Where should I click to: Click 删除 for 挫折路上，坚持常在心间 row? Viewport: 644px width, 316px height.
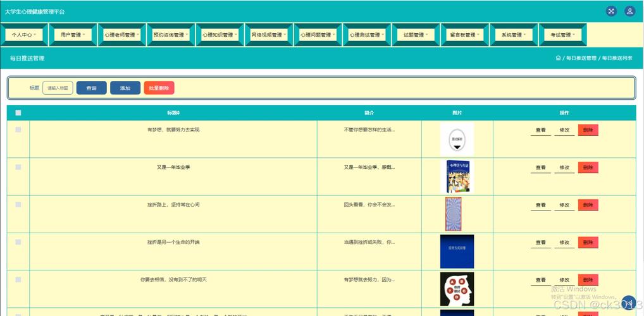(x=588, y=205)
